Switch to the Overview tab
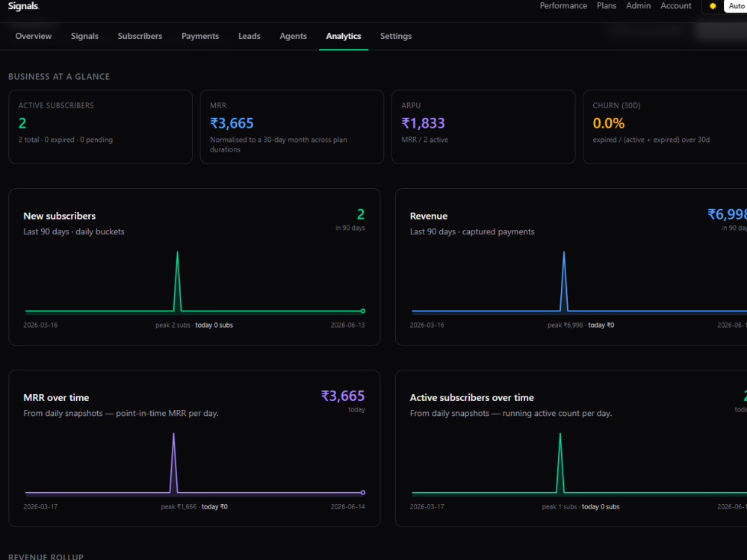 (34, 36)
